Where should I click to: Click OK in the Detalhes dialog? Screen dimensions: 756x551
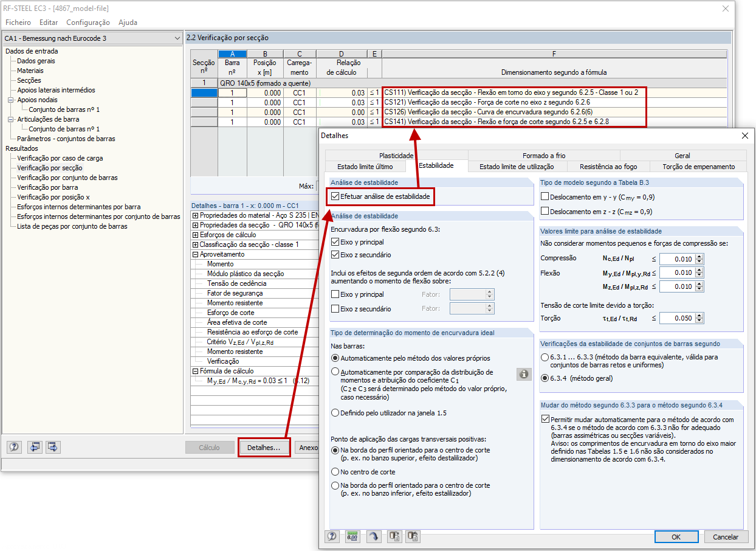pos(676,537)
